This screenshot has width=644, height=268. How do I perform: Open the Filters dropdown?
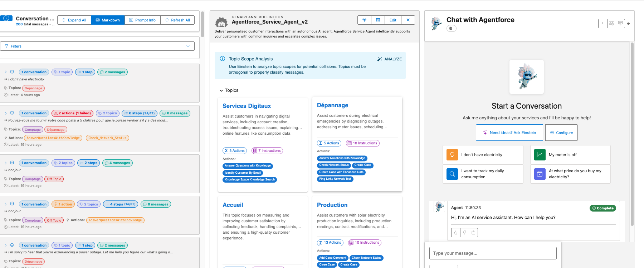[x=97, y=46]
